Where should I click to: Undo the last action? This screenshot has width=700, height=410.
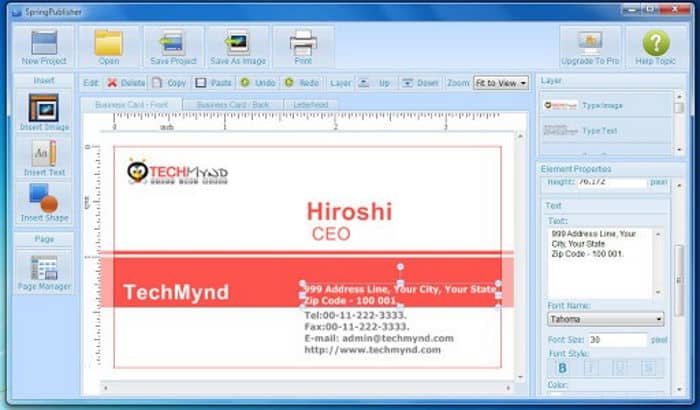(258, 83)
